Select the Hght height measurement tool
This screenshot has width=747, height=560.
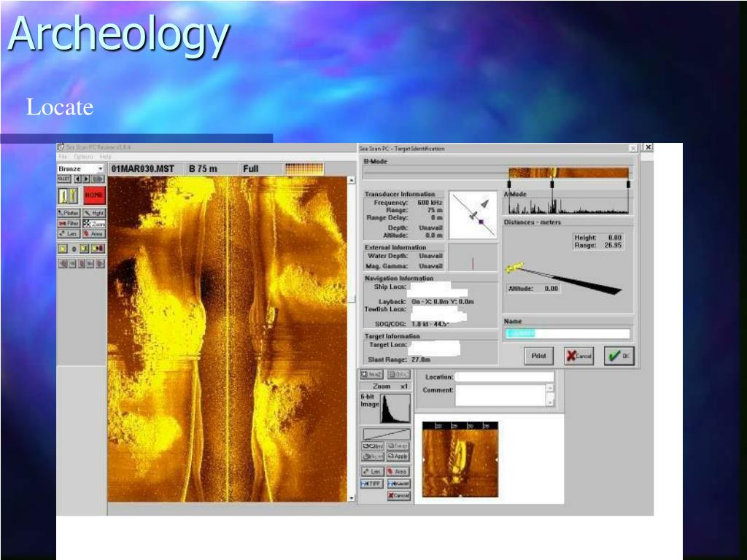coord(94,213)
